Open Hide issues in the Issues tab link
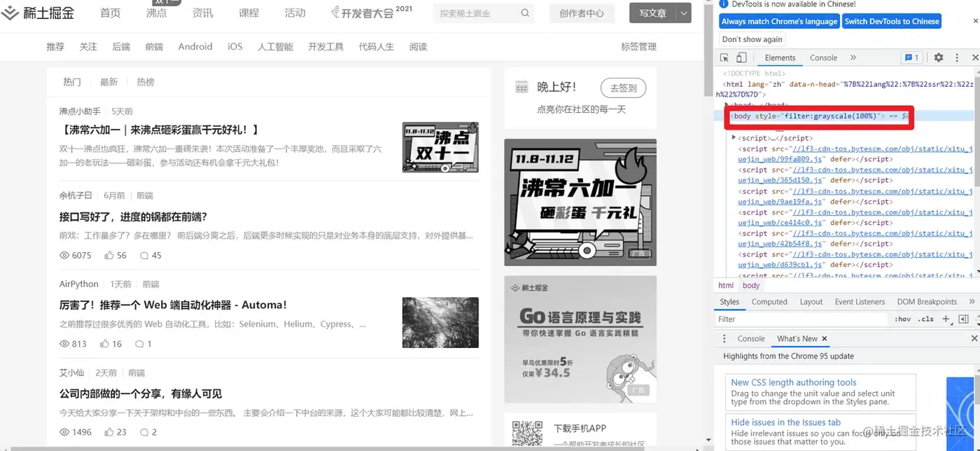This screenshot has width=980, height=451. (785, 422)
